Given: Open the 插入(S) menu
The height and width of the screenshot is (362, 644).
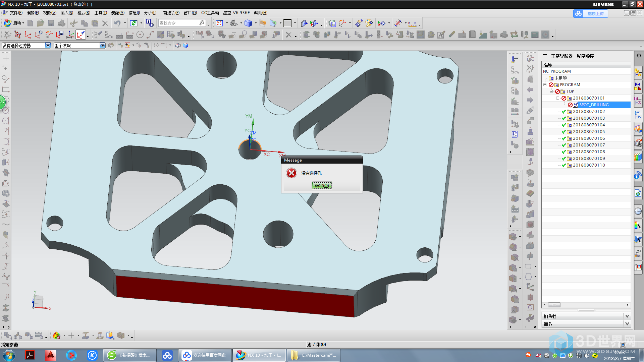Looking at the screenshot, I should pyautogui.click(x=67, y=13).
